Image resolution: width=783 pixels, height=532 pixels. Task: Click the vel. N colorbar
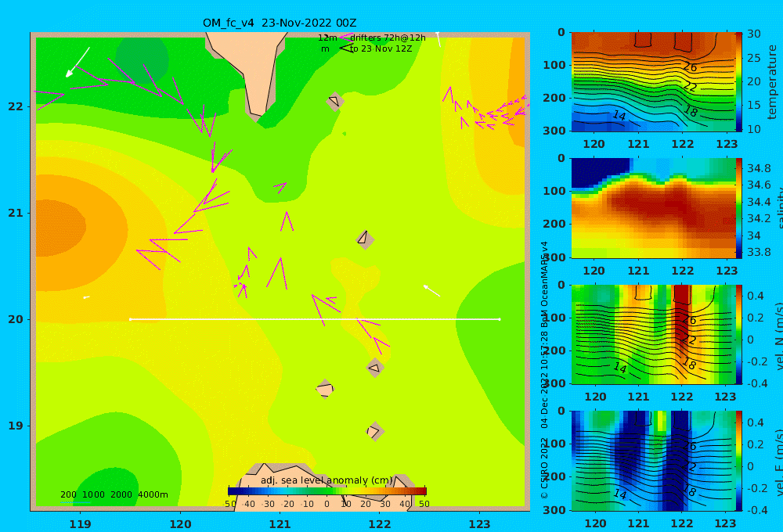pos(739,334)
